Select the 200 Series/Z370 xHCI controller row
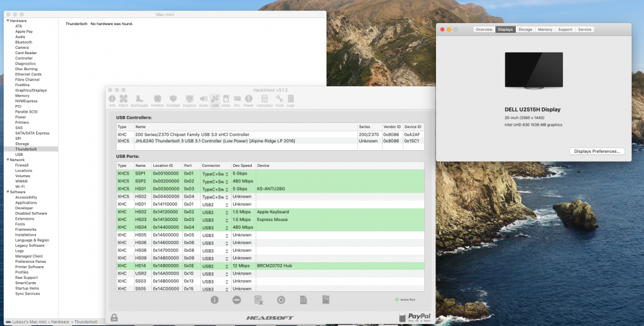This screenshot has height=326, width=644. [x=270, y=135]
